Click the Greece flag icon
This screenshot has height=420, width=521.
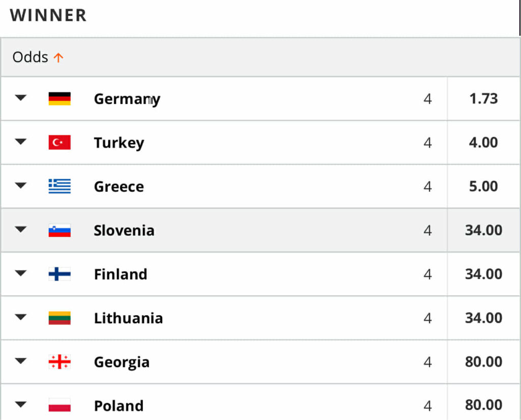coord(60,186)
